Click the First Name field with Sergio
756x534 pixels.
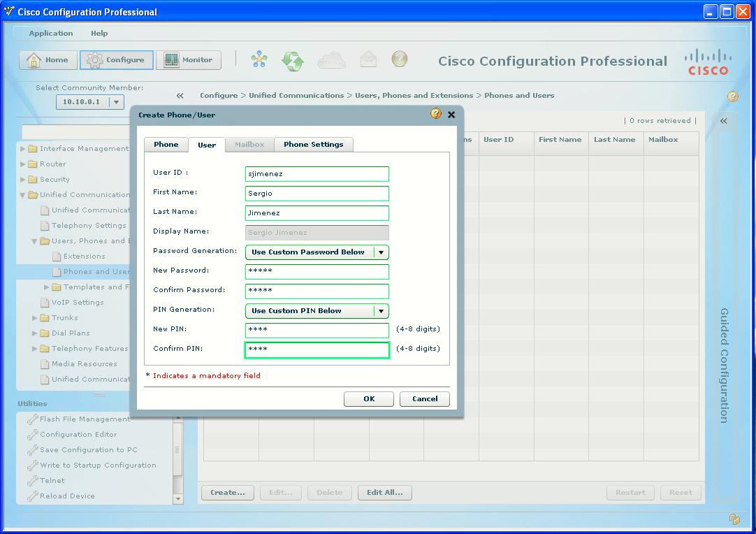(317, 194)
